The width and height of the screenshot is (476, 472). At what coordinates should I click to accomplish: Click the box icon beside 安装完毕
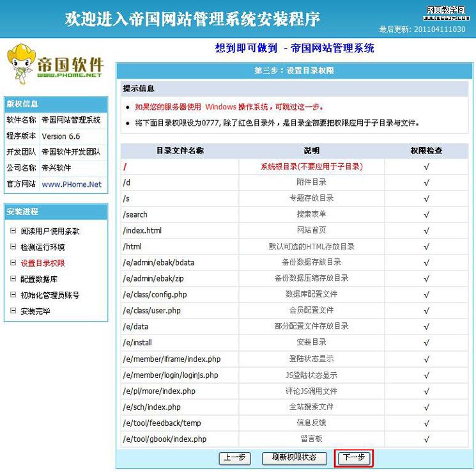click(x=13, y=311)
